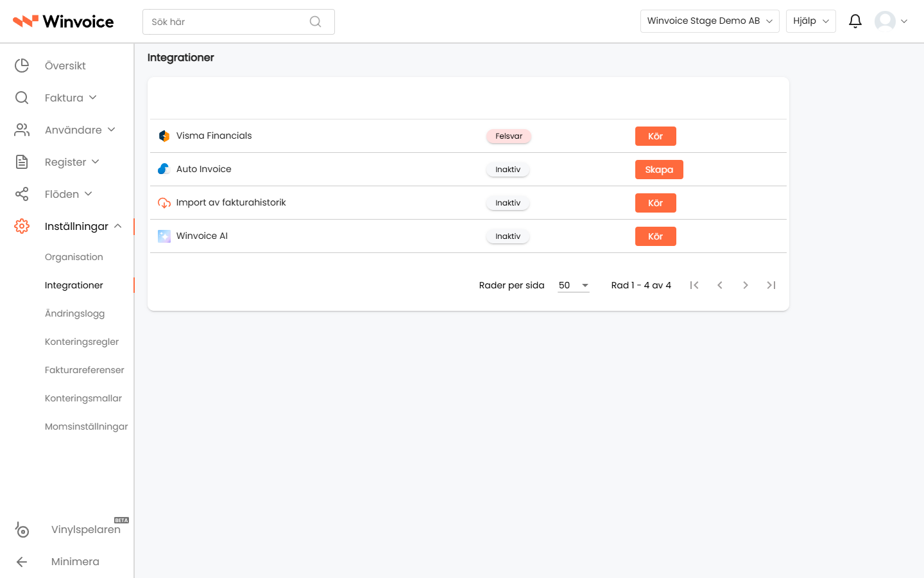Viewport: 924px width, 578px height.
Task: Expand the Faktura menu chevron
Action: click(x=93, y=98)
